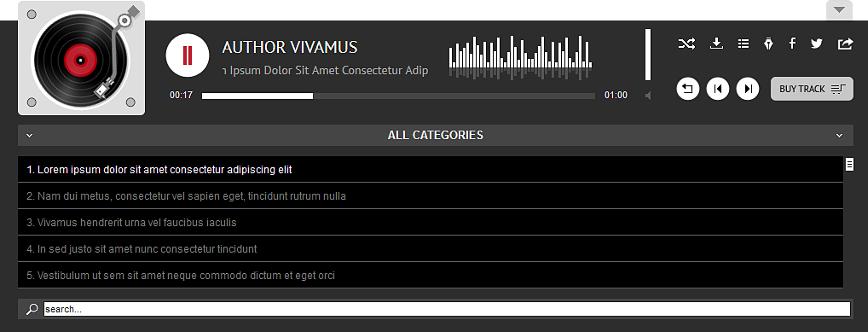Select track 3 Vivamus hendrerit urna

coord(430,223)
